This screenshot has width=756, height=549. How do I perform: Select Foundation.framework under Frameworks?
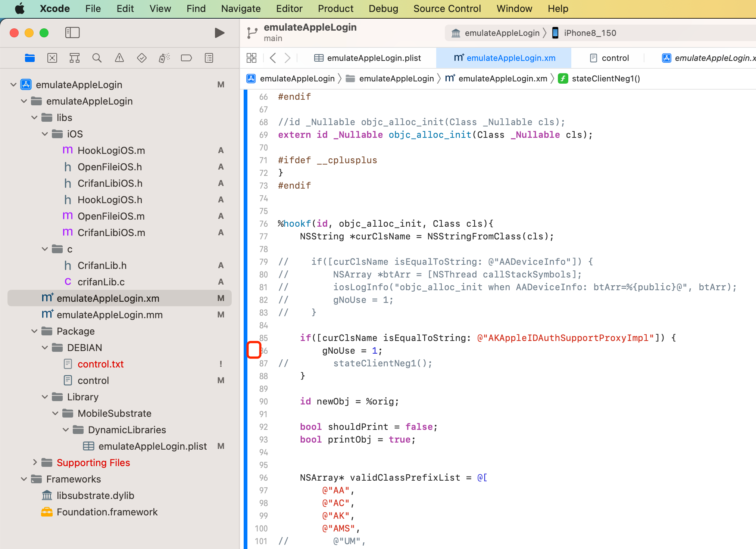tap(119, 512)
